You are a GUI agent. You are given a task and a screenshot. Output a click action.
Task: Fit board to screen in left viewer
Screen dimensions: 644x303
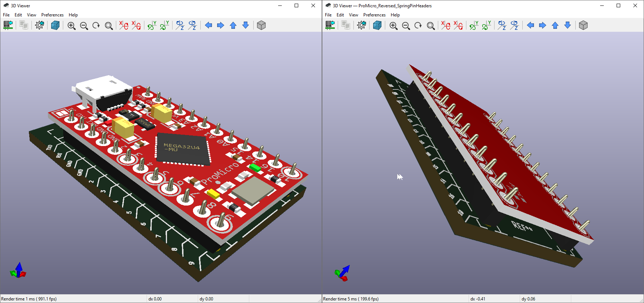pyautogui.click(x=109, y=26)
